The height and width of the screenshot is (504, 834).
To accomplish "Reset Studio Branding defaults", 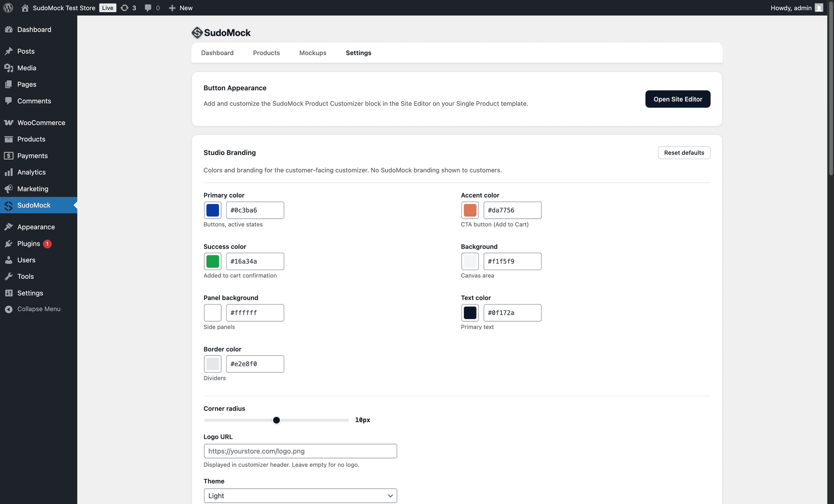I will tap(684, 152).
